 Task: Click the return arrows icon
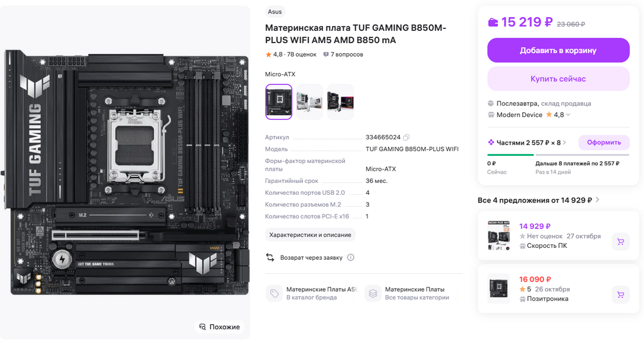pos(270,257)
